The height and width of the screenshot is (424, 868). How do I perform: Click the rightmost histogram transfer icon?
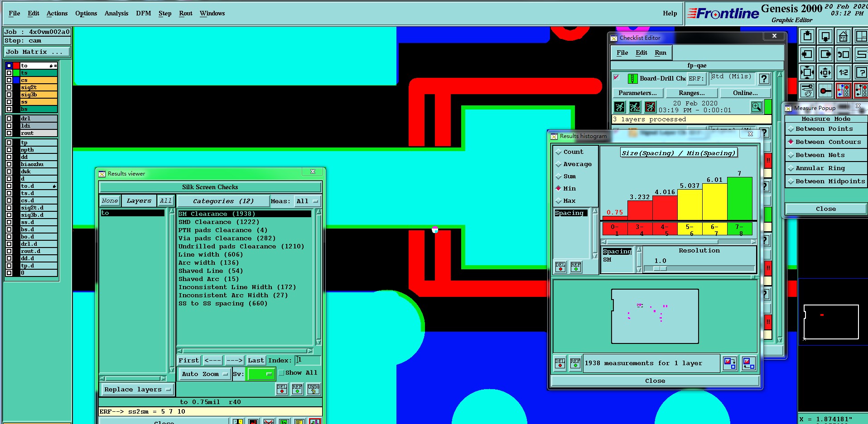click(x=749, y=363)
